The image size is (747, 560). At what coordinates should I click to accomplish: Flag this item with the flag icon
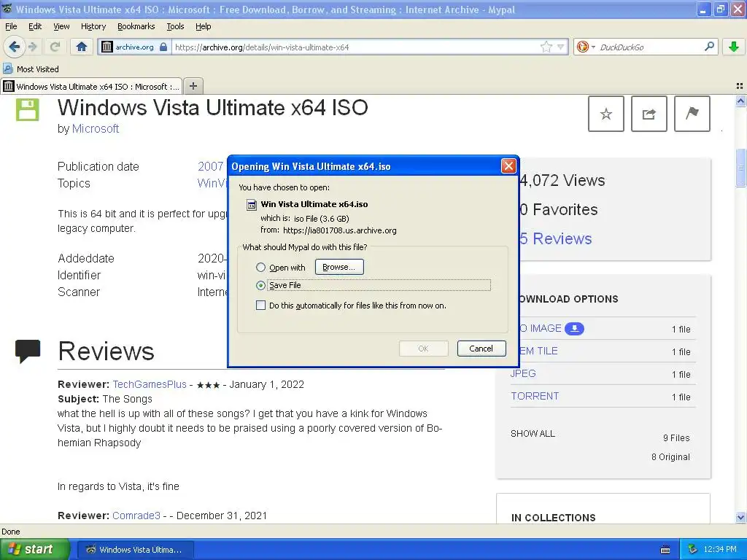[x=692, y=114]
